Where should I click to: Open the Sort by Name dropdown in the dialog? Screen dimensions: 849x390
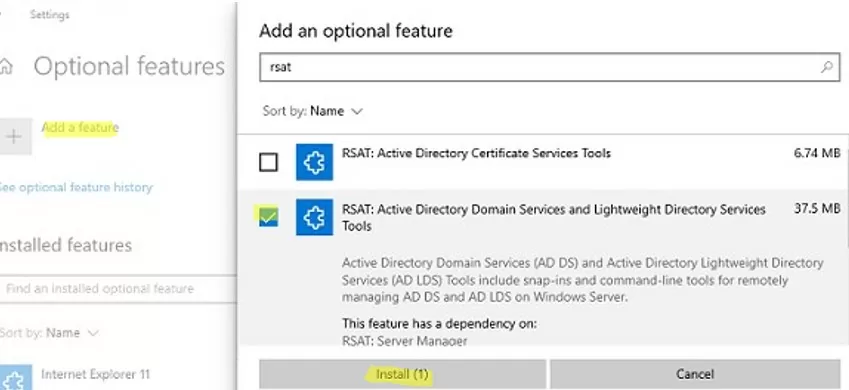coord(312,111)
